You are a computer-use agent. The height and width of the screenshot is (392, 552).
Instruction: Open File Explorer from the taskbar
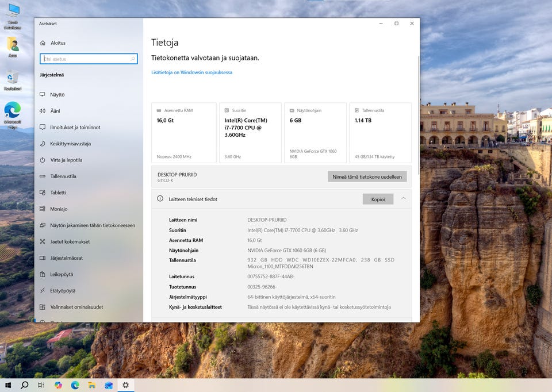coord(91,385)
